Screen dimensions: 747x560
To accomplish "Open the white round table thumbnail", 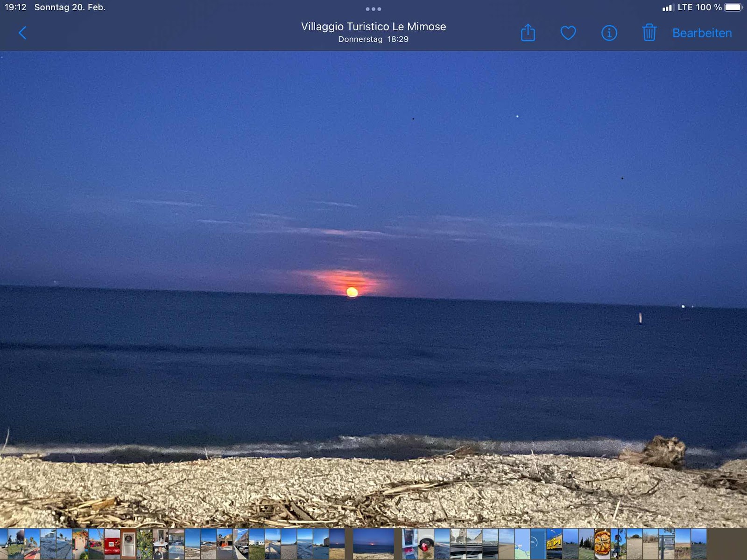I will [x=160, y=544].
